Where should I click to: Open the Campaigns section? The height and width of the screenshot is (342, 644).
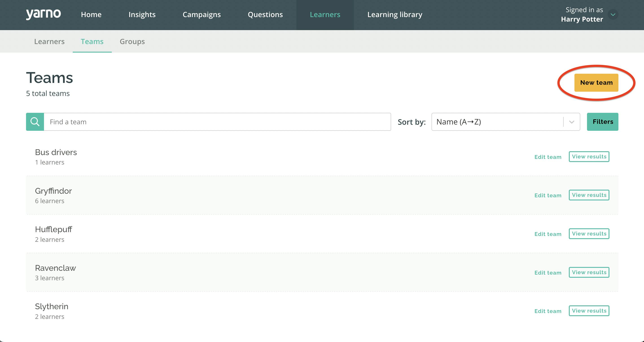[x=202, y=15]
